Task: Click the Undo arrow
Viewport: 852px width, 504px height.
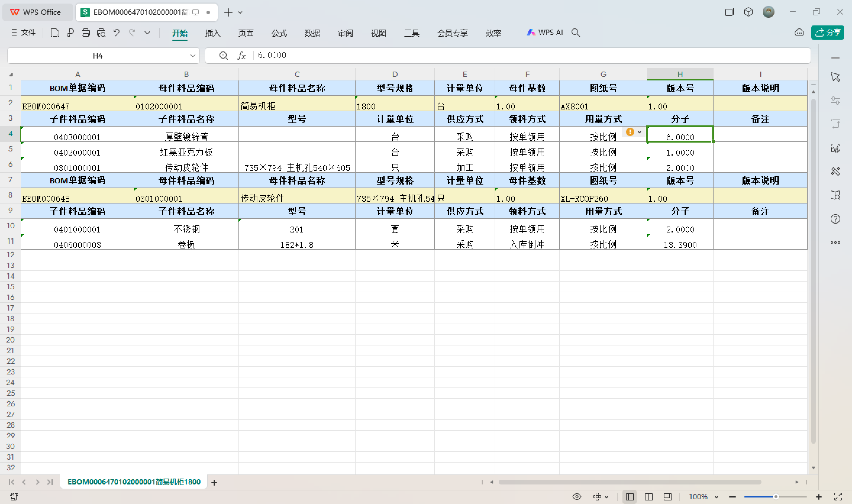Action: (x=117, y=33)
